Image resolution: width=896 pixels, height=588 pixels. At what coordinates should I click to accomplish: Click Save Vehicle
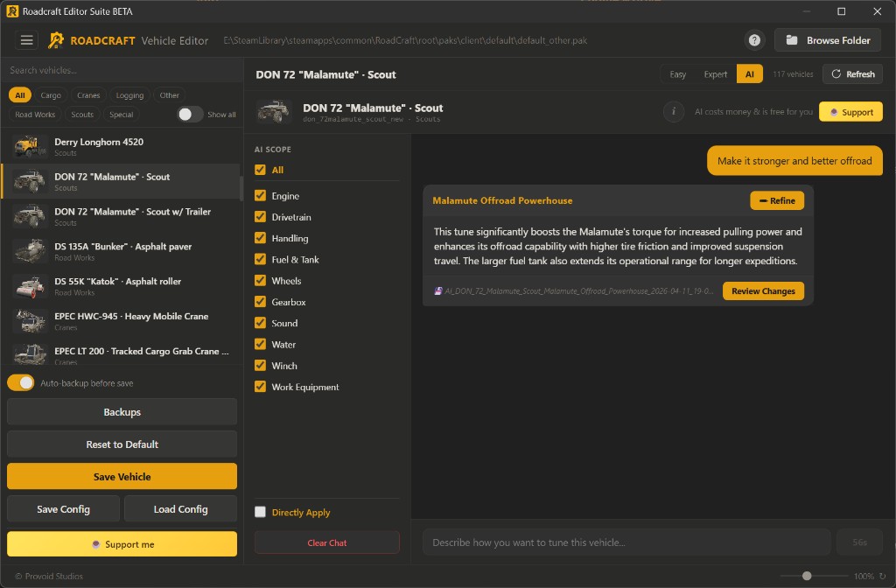point(122,477)
